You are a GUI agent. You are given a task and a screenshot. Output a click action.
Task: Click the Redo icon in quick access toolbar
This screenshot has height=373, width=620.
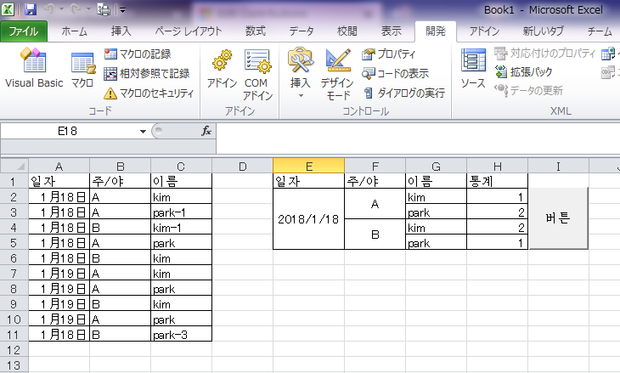point(76,9)
